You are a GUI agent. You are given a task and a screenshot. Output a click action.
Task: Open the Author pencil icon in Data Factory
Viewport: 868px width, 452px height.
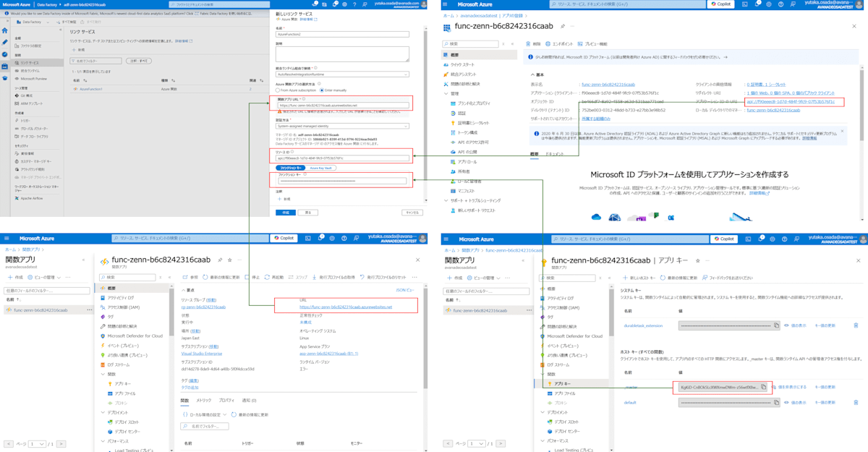tap(4, 43)
